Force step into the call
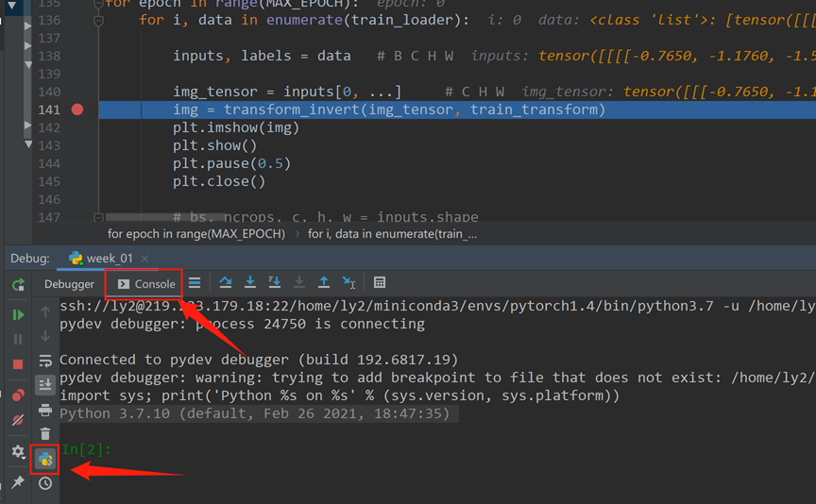816x504 pixels. (299, 282)
